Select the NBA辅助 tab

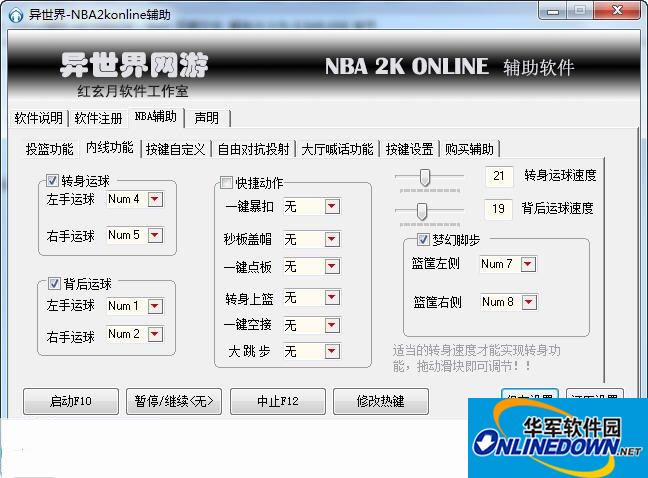point(156,117)
